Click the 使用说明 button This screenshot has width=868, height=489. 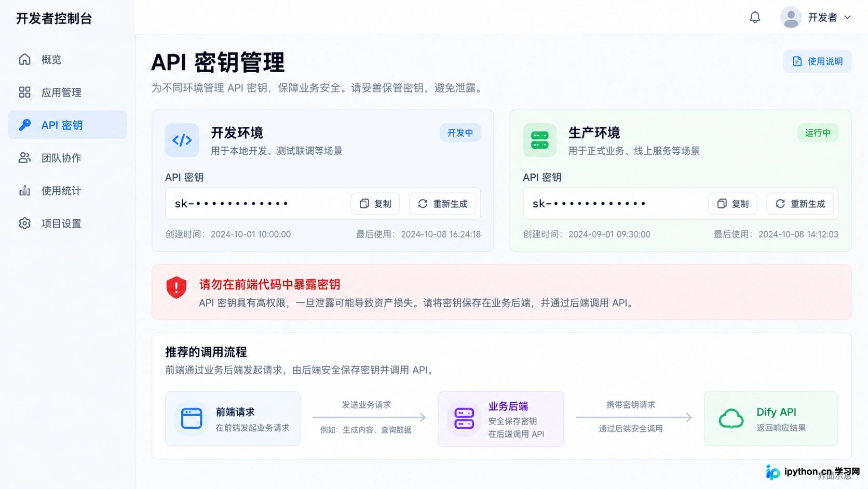pos(817,61)
